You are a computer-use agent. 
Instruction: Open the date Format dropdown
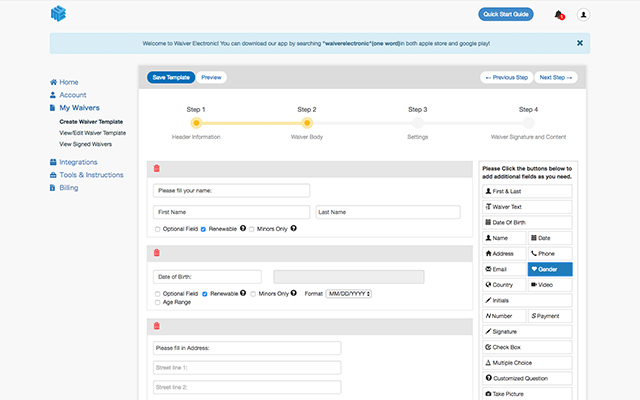(x=349, y=294)
